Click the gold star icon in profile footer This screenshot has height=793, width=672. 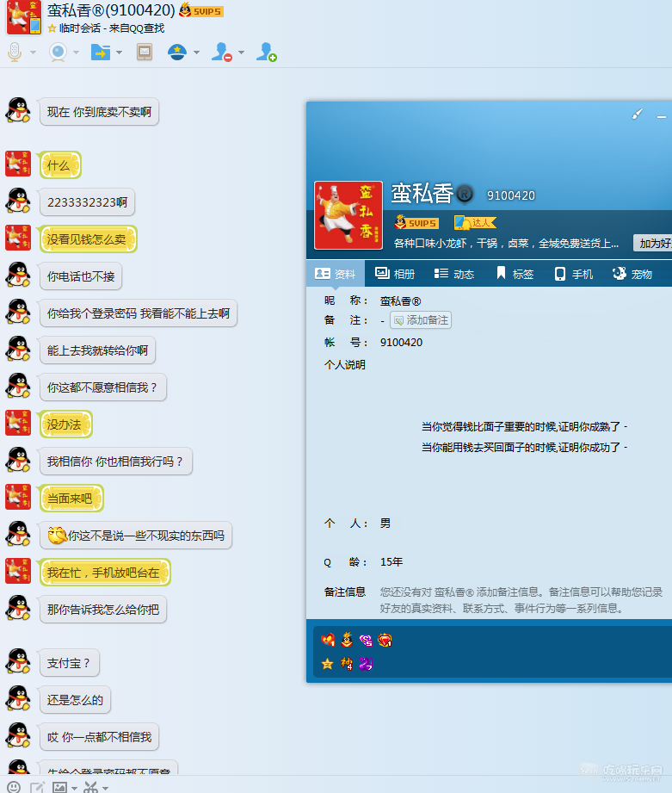click(x=328, y=664)
